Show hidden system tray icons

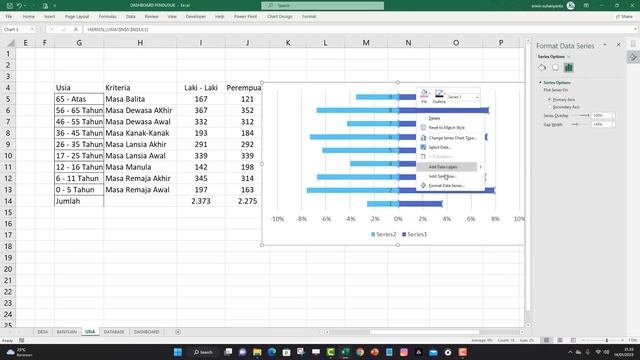click(x=570, y=352)
